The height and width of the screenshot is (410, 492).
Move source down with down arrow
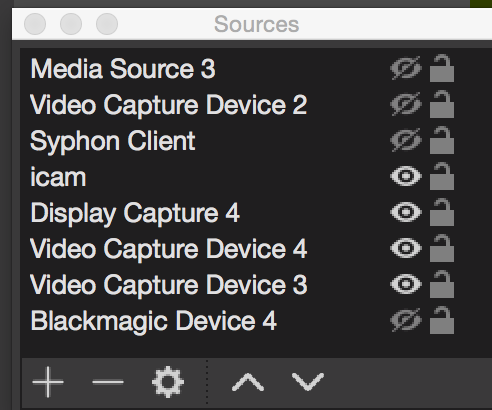point(308,382)
